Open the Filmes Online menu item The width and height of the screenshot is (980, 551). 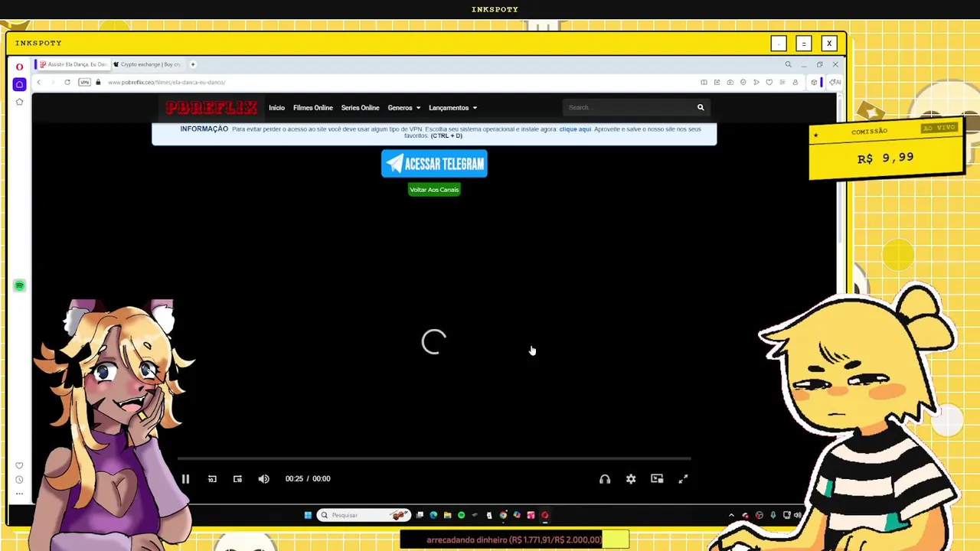pyautogui.click(x=312, y=108)
